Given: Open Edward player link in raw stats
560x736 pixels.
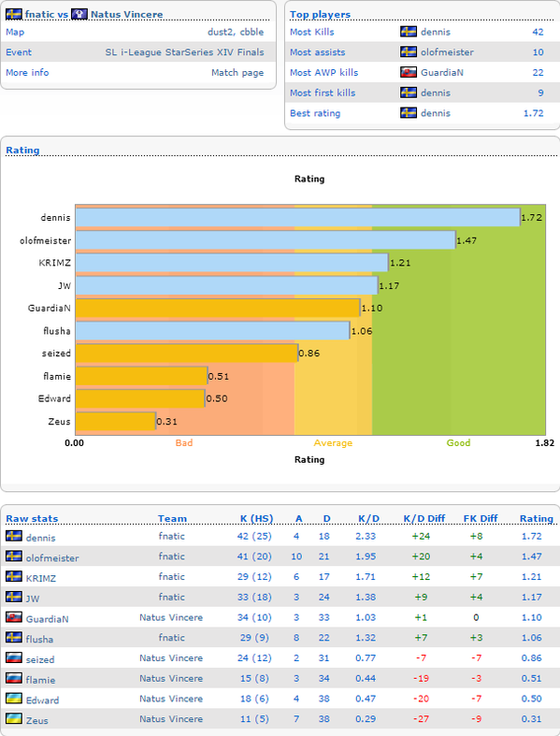Looking at the screenshot, I should point(42,700).
